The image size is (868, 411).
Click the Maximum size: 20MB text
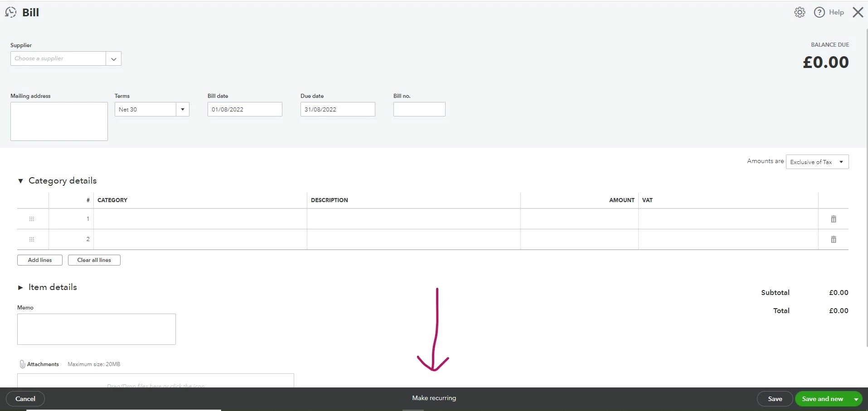pyautogui.click(x=94, y=364)
